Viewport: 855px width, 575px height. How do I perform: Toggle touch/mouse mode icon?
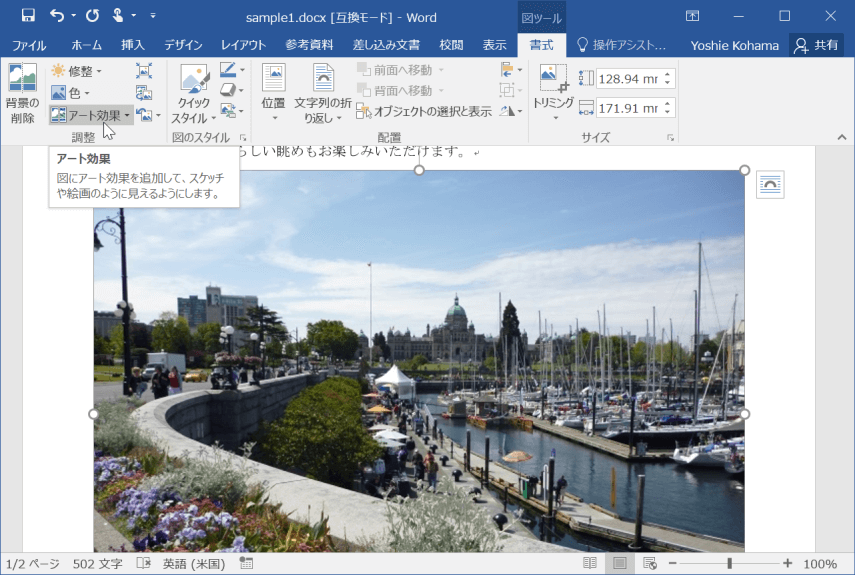(x=117, y=16)
